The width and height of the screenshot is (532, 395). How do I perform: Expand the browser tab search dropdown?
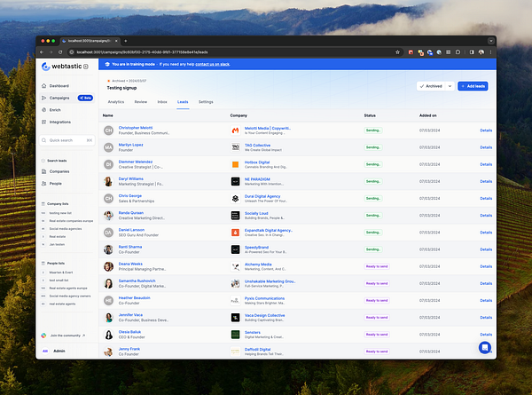[x=491, y=41]
